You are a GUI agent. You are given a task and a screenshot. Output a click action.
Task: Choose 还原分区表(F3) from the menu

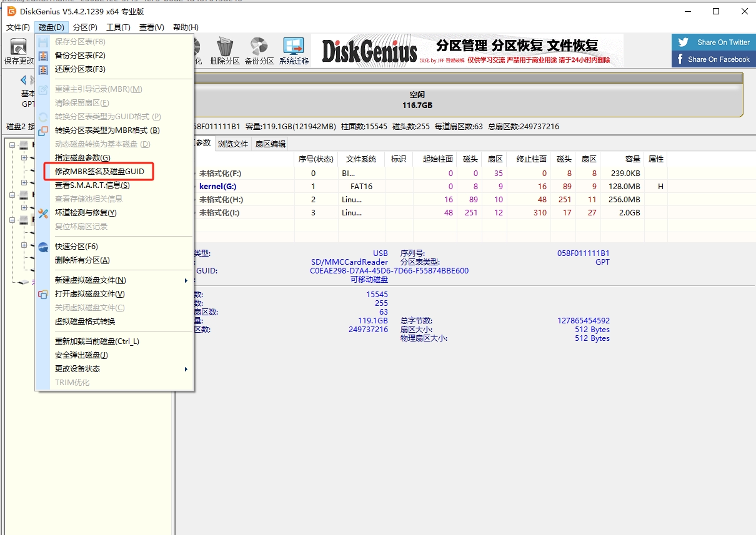pos(114,69)
